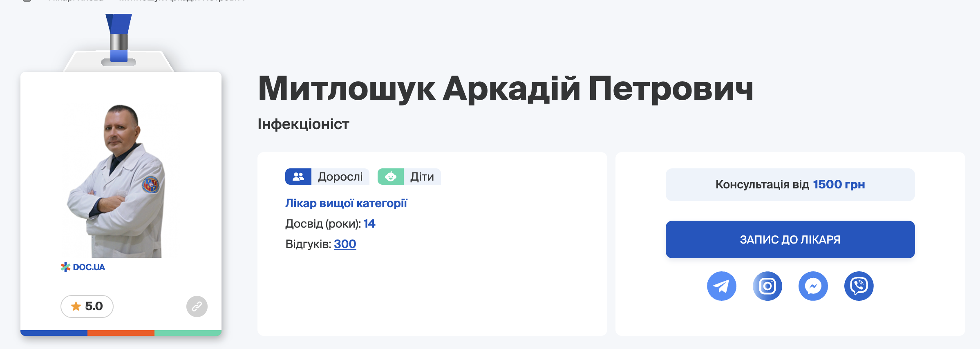Open the Telegram contact icon
Image resolution: width=980 pixels, height=349 pixels.
pyautogui.click(x=721, y=286)
